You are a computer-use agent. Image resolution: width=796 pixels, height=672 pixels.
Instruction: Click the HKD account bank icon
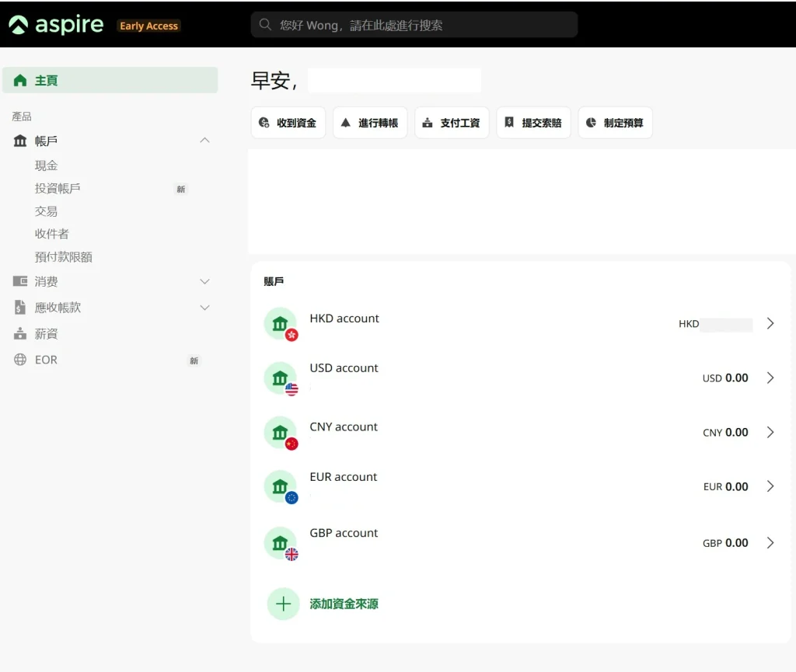tap(280, 324)
